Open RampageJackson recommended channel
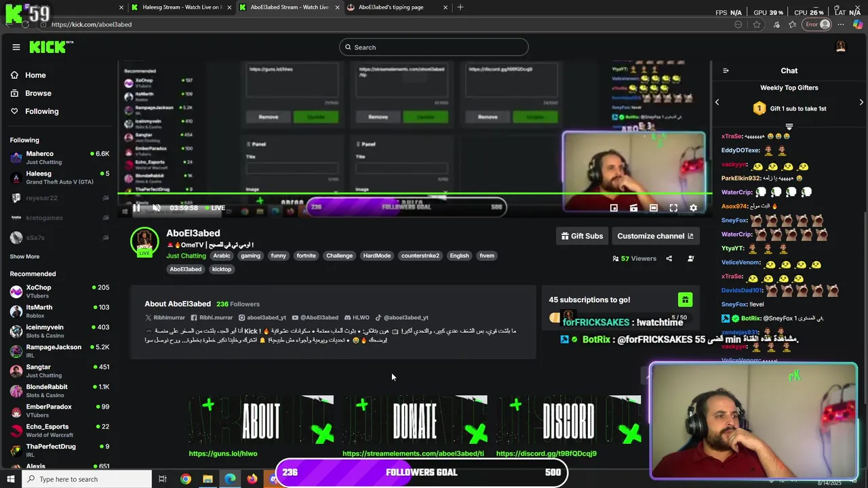This screenshot has height=488, width=868. point(60,351)
